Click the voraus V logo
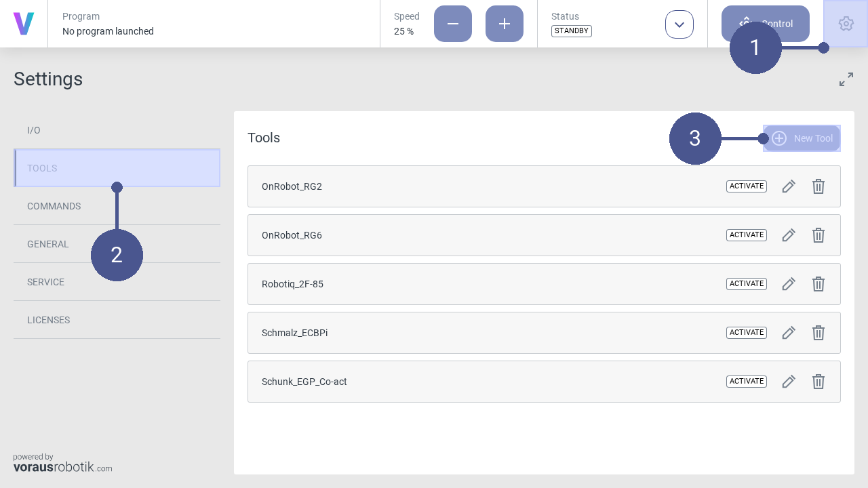Image resolution: width=868 pixels, height=488 pixels. click(24, 24)
